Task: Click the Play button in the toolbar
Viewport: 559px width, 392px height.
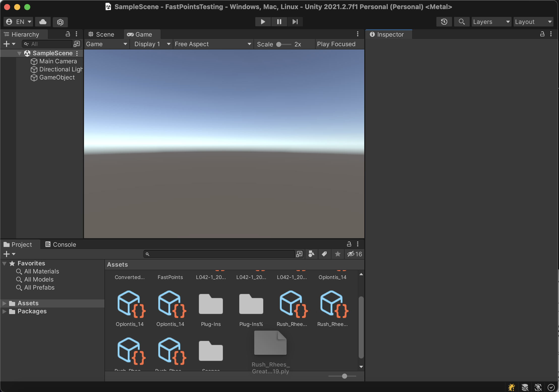Action: coord(263,22)
